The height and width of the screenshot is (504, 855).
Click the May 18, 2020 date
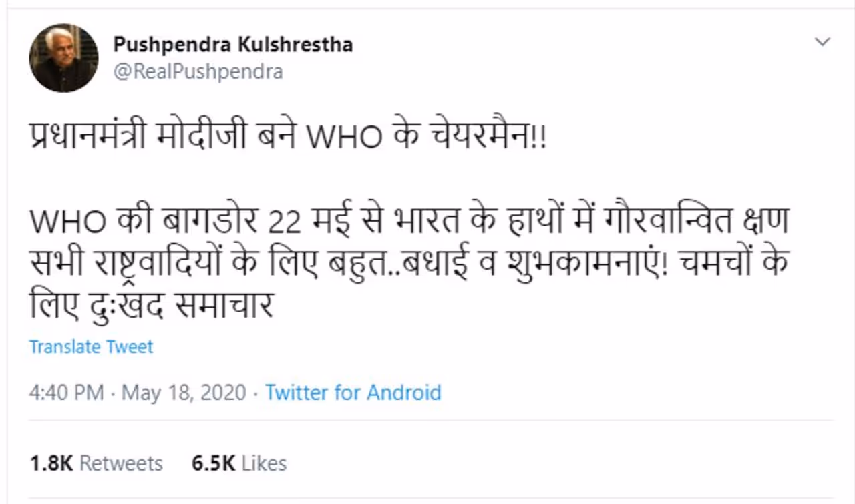(184, 392)
